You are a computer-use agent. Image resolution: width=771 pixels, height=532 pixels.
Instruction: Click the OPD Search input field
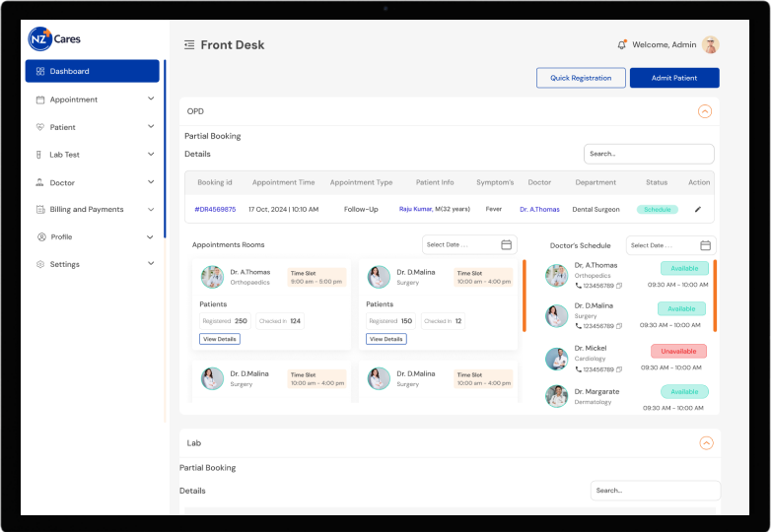(648, 154)
